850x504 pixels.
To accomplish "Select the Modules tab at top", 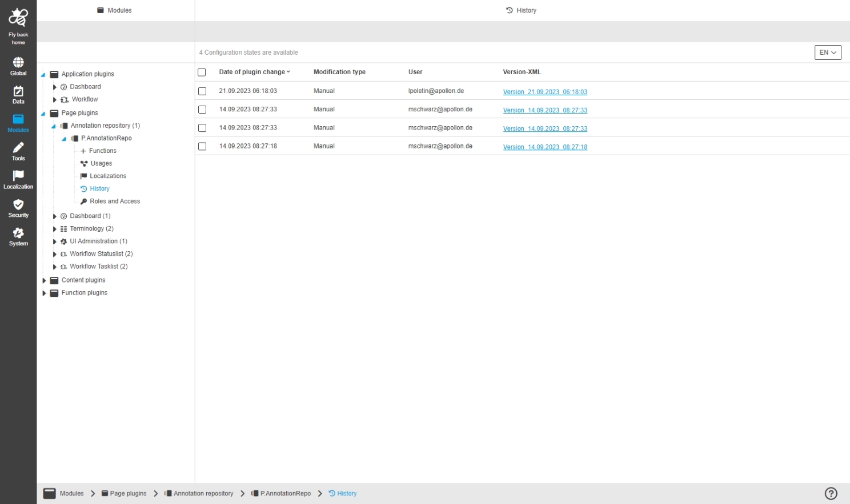I will click(x=115, y=10).
